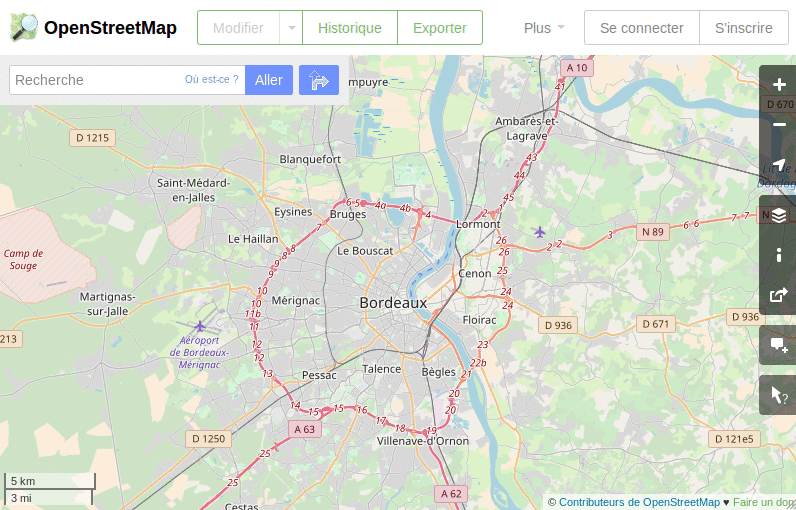Open the map layers stack icon

(779, 216)
